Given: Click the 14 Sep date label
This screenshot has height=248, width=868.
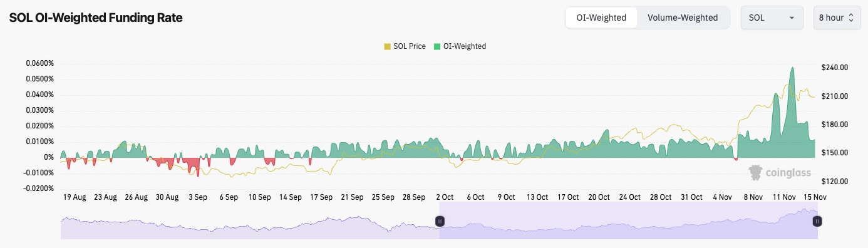Looking at the screenshot, I should tap(291, 197).
